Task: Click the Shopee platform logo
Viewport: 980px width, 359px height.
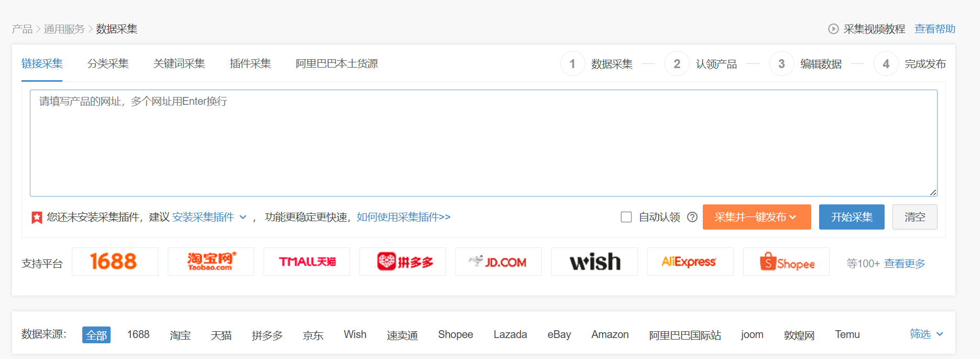Action: tap(786, 262)
